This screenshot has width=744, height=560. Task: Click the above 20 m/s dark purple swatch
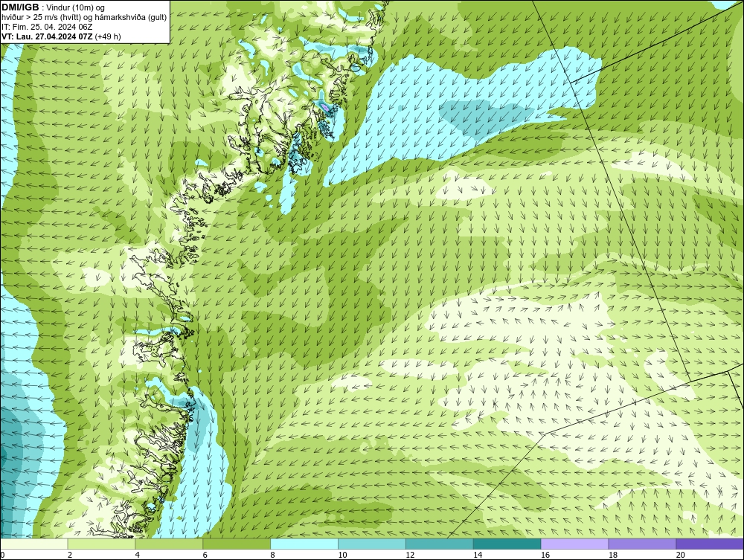(x=710, y=544)
